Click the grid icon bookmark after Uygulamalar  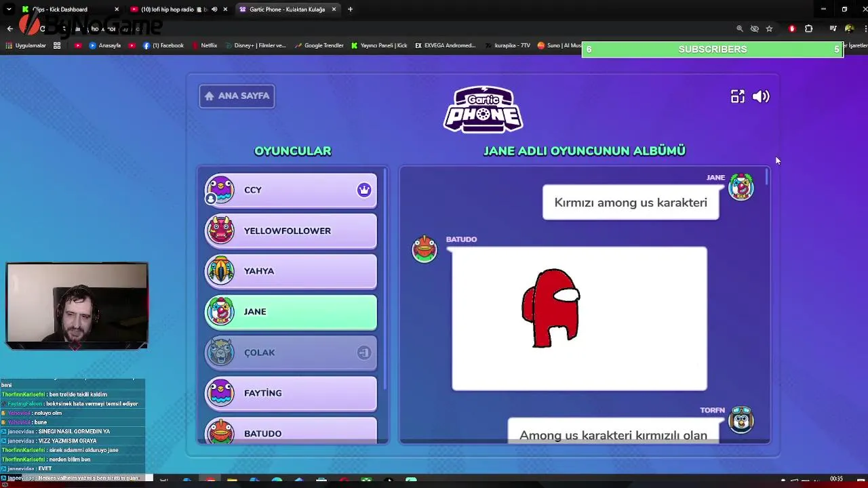[x=57, y=45]
